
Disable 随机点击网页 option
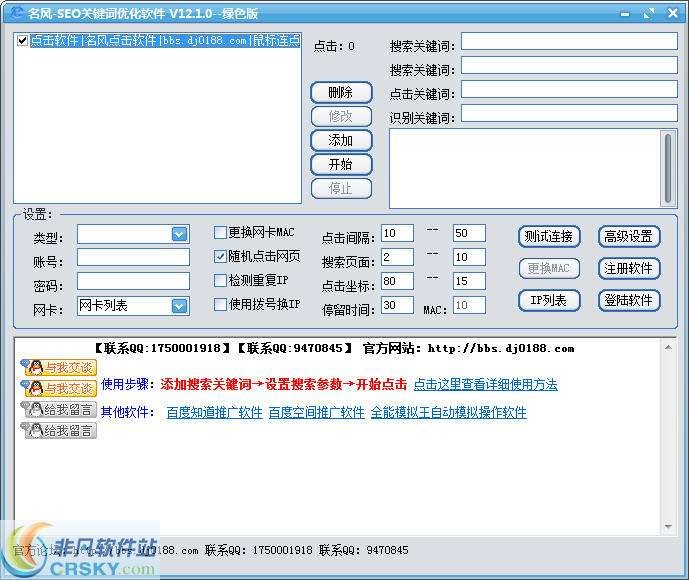(220, 256)
